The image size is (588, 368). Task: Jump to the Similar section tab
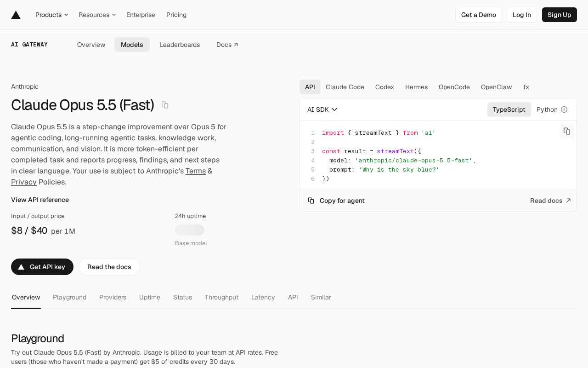point(321,297)
